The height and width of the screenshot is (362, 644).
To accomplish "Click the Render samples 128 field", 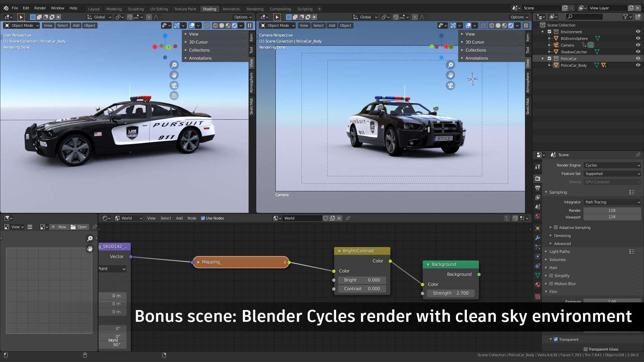I will pos(612,210).
